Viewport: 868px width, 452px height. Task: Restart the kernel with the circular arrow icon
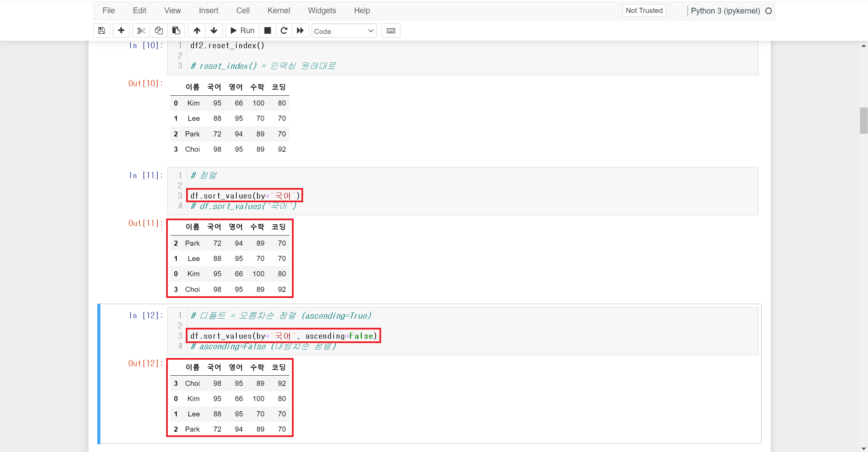click(284, 31)
